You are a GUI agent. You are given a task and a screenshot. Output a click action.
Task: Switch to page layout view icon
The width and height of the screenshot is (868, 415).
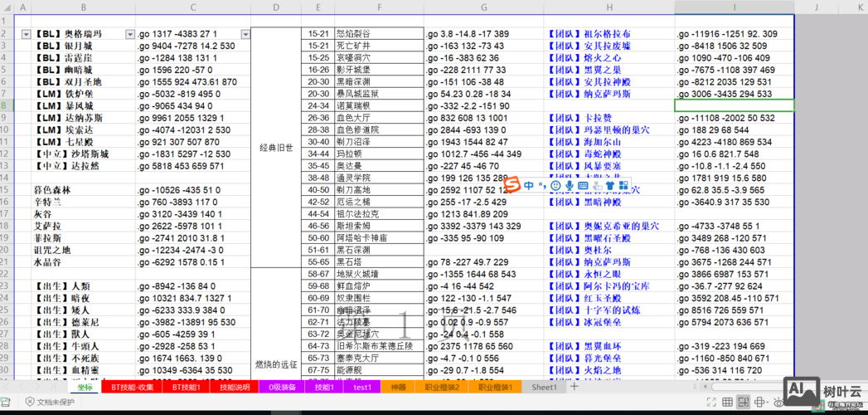744,403
